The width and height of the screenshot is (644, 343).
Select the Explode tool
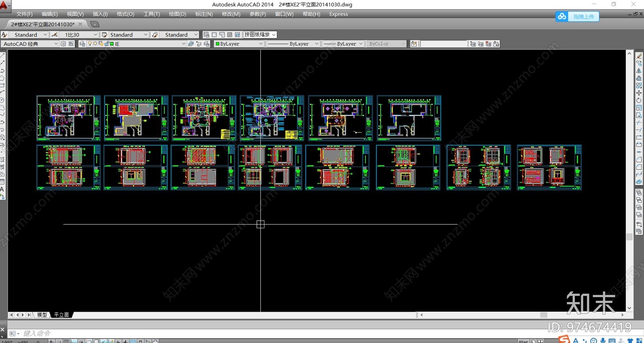(x=639, y=182)
